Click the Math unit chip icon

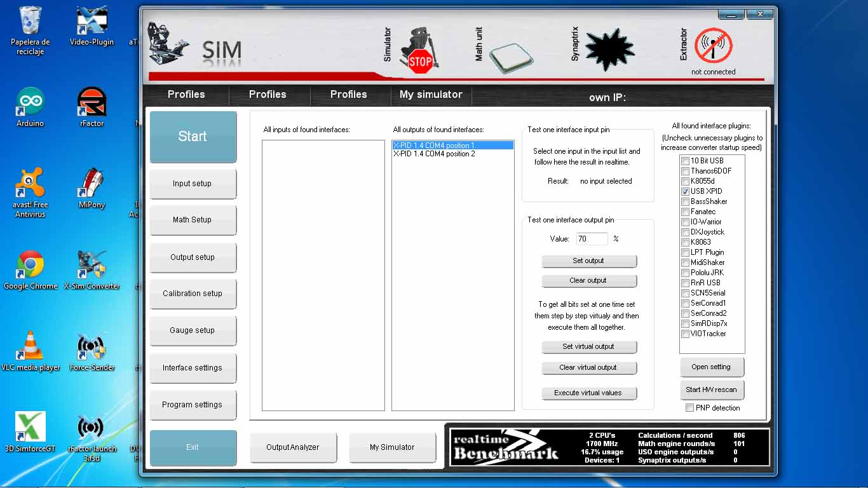(x=511, y=58)
